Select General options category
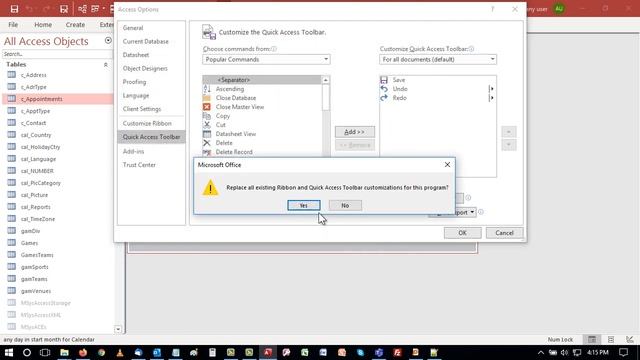The height and width of the screenshot is (360, 640). (133, 28)
